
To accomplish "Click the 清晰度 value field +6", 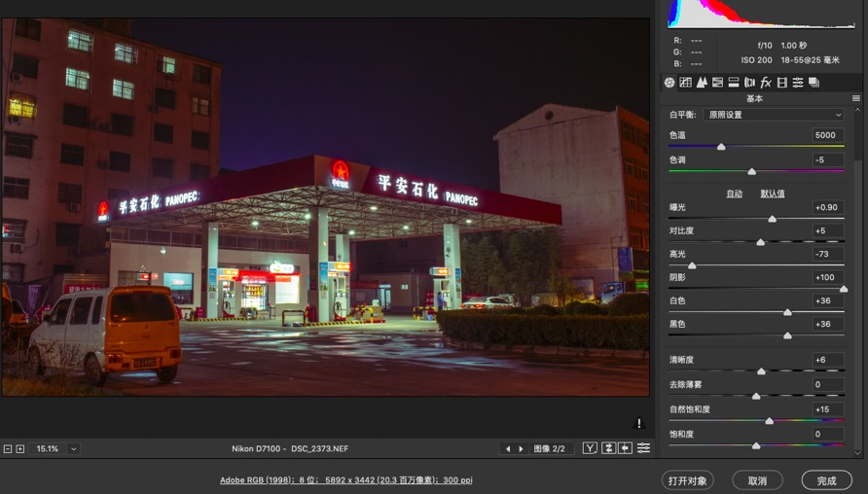I will (828, 360).
